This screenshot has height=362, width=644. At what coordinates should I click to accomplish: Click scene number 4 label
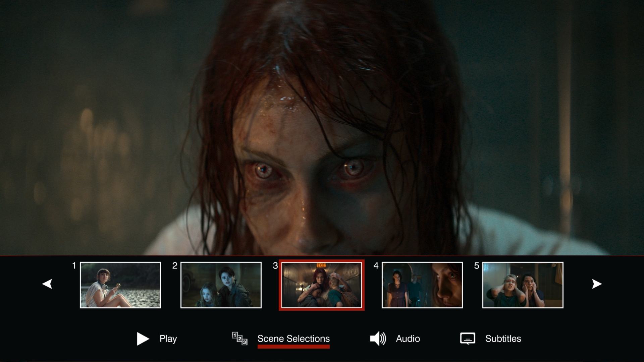click(376, 266)
